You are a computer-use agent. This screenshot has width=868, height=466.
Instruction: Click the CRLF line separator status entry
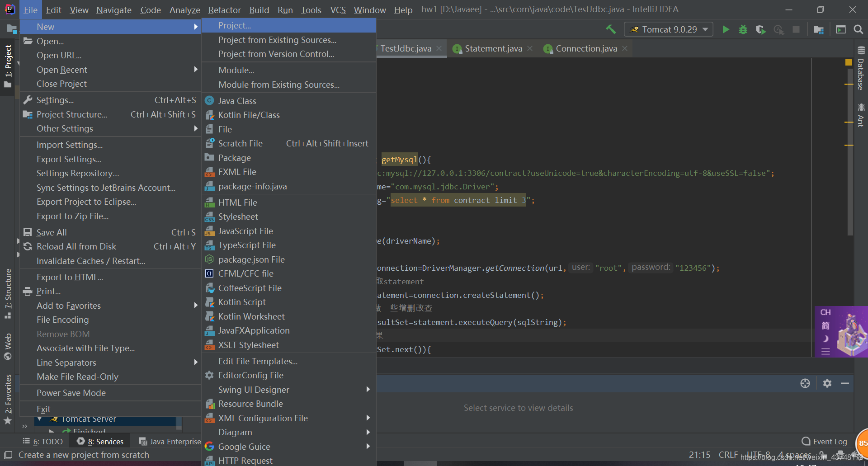[728, 455]
